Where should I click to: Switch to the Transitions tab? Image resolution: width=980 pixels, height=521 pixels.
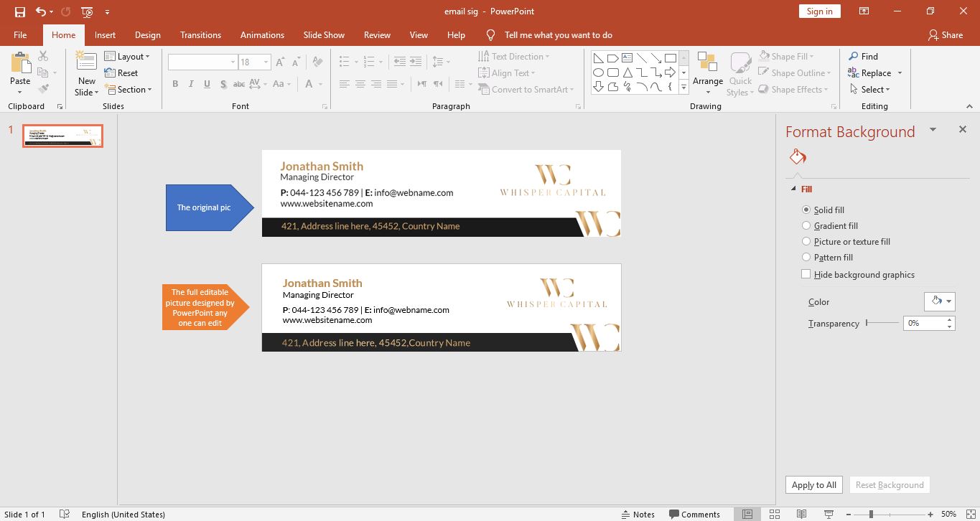(x=200, y=34)
